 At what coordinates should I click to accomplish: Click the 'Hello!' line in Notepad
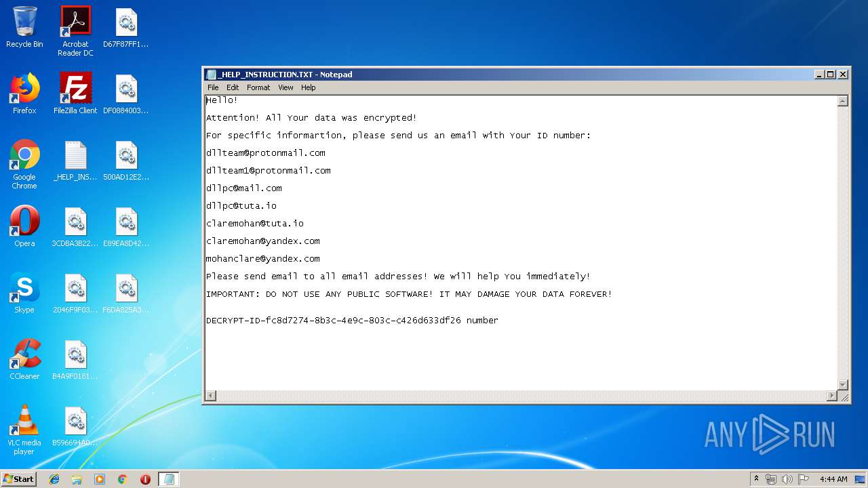pyautogui.click(x=222, y=100)
